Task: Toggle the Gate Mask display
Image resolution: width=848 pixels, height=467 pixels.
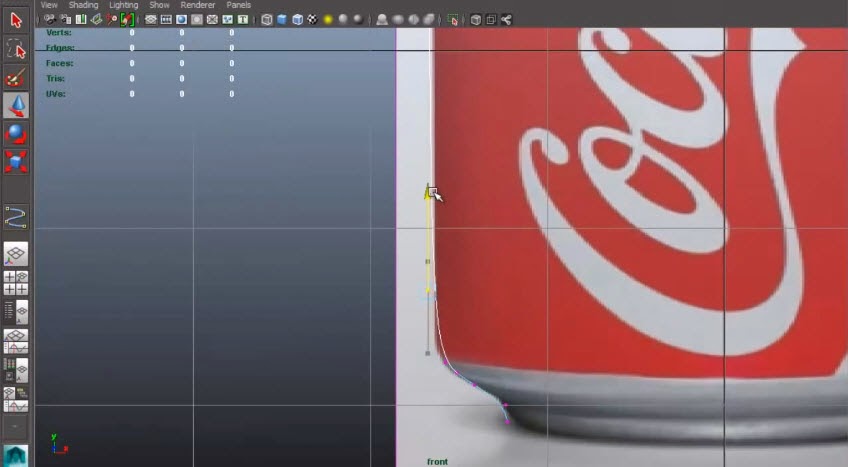Action: [197, 20]
